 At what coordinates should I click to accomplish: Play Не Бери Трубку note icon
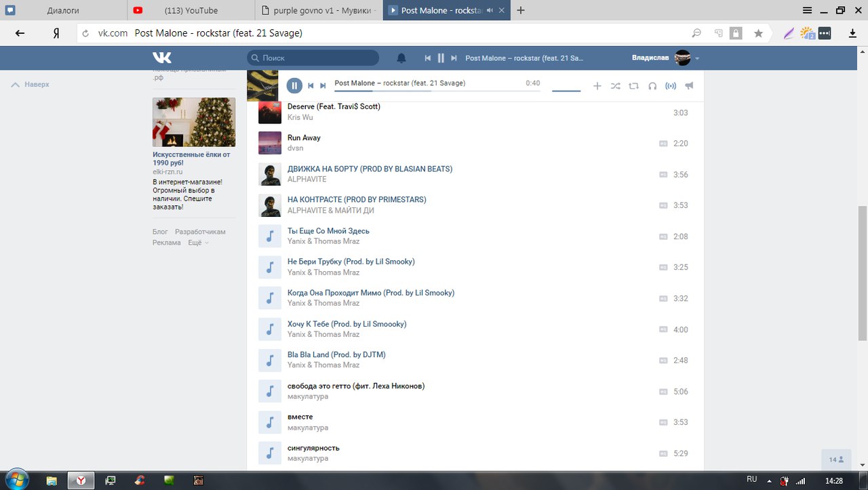tap(270, 267)
